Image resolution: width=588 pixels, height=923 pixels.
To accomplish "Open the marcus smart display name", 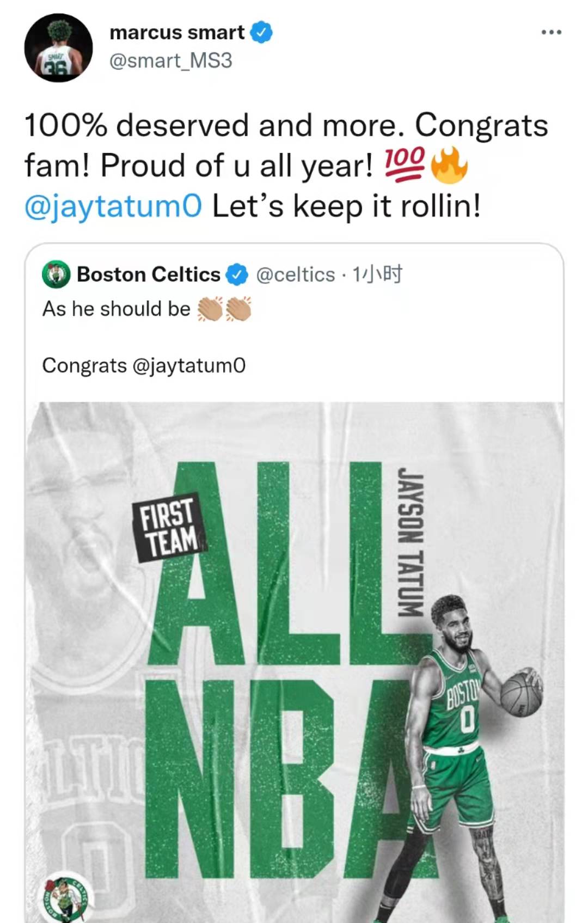I will (177, 33).
